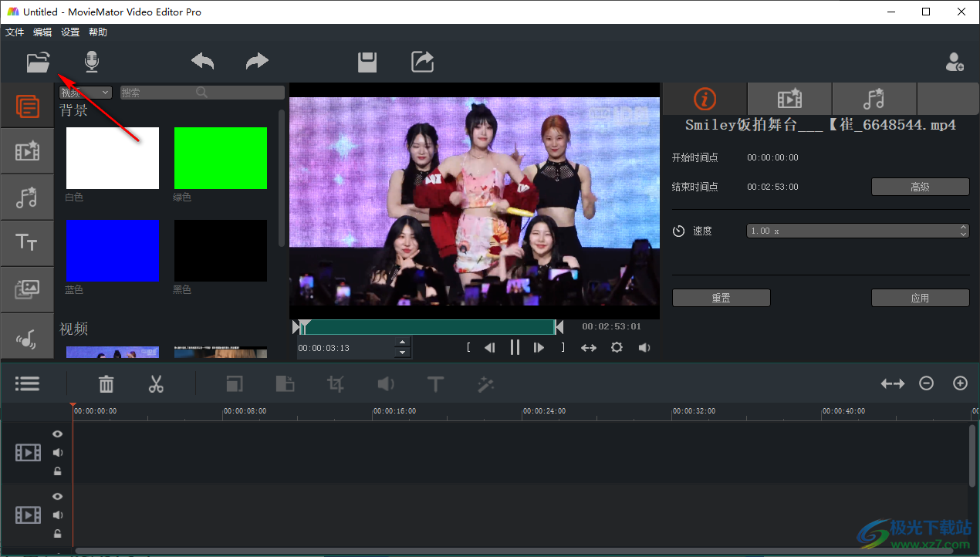This screenshot has height=557, width=980.
Task: Toggle lock on second video track
Action: (x=58, y=534)
